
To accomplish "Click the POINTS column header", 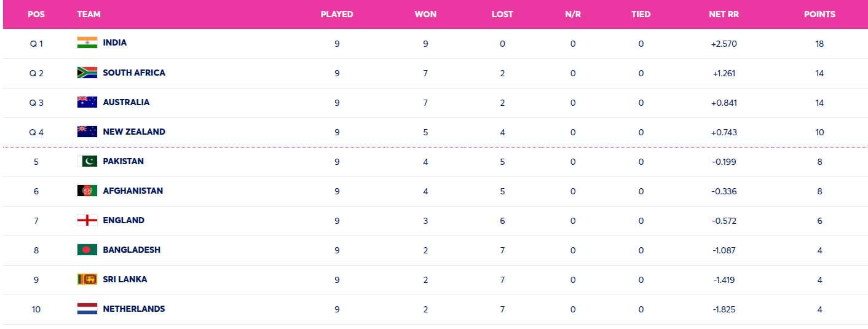I will point(819,14).
